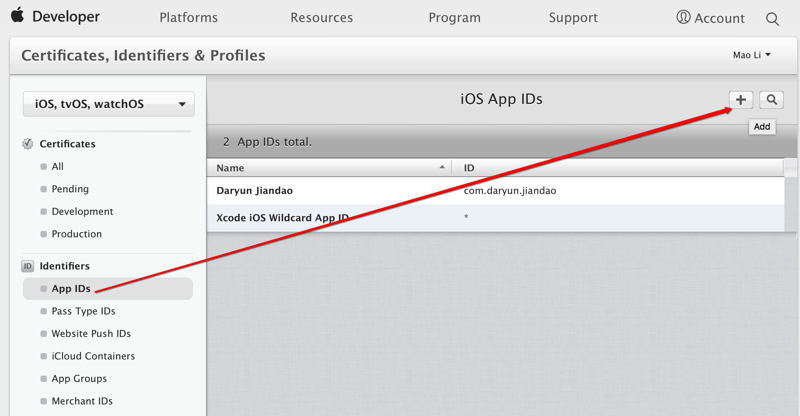
Task: Open iCloud Containers in sidebar
Action: click(x=93, y=356)
